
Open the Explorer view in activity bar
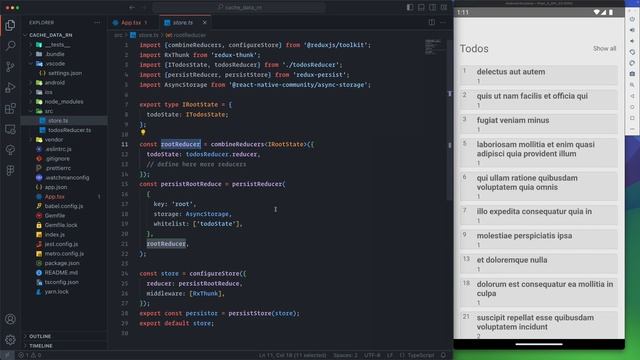[x=10, y=25]
